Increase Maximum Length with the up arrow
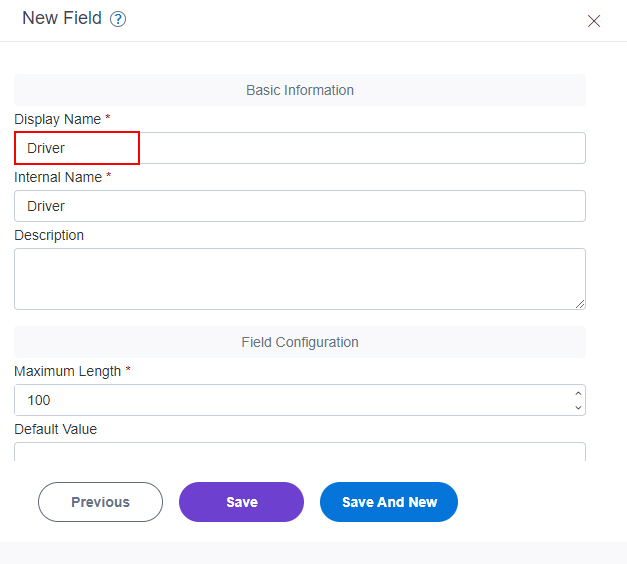Viewport: 627px width, 564px height. pyautogui.click(x=578, y=394)
